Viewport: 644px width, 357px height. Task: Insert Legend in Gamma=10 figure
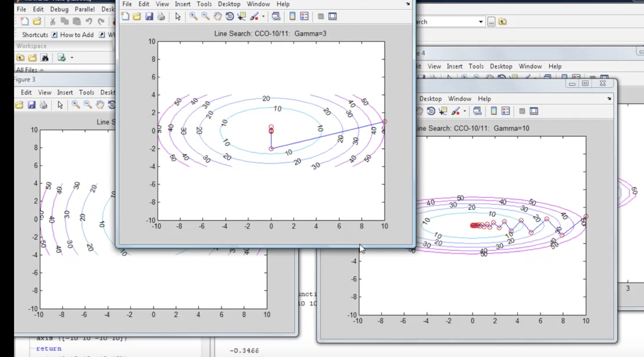point(506,111)
